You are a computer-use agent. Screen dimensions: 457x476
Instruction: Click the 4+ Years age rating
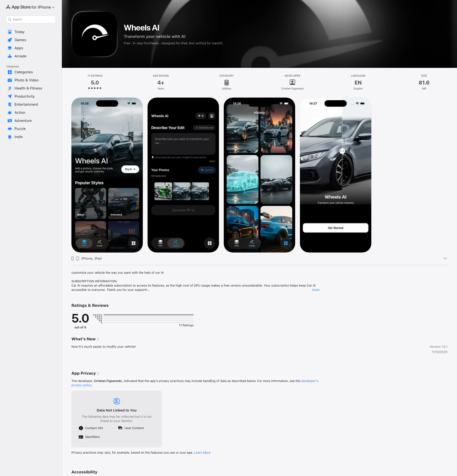pos(161,82)
